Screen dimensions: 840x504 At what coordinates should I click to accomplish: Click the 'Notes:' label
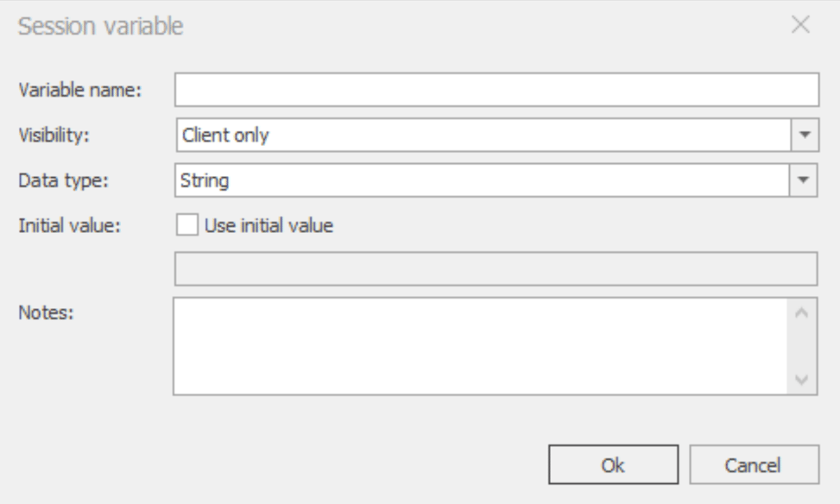(41, 312)
